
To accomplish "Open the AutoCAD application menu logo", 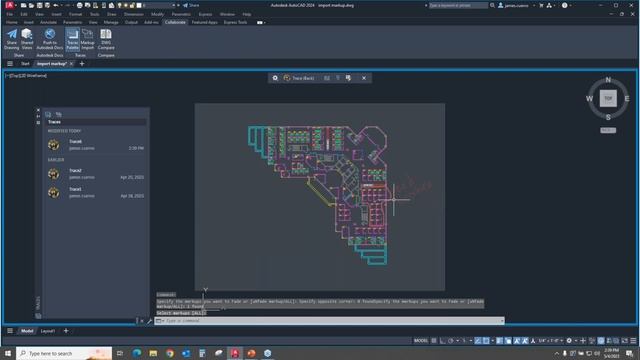I will click(9, 5).
